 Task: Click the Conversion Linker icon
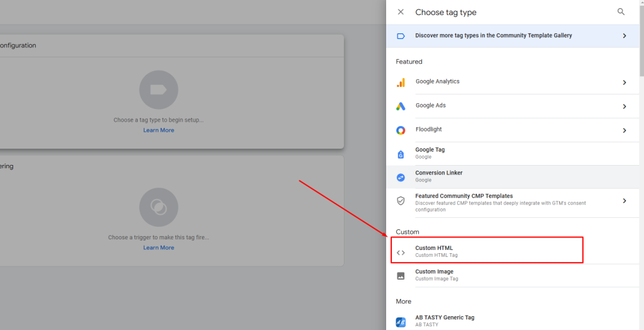click(401, 178)
